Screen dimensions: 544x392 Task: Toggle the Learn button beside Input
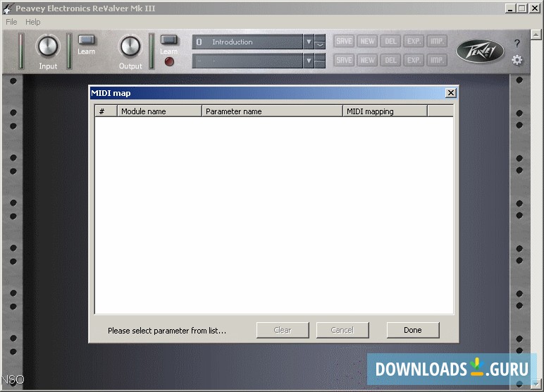click(87, 40)
